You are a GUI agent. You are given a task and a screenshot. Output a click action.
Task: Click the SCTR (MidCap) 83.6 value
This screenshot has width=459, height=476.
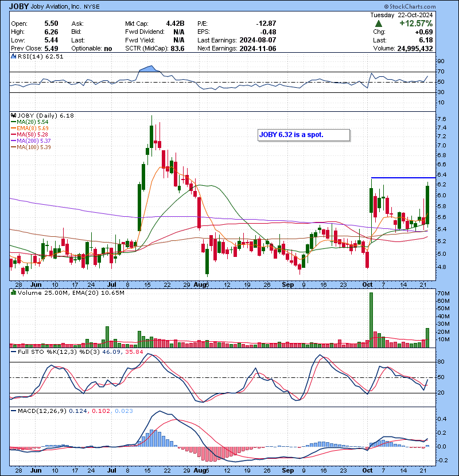pos(178,48)
